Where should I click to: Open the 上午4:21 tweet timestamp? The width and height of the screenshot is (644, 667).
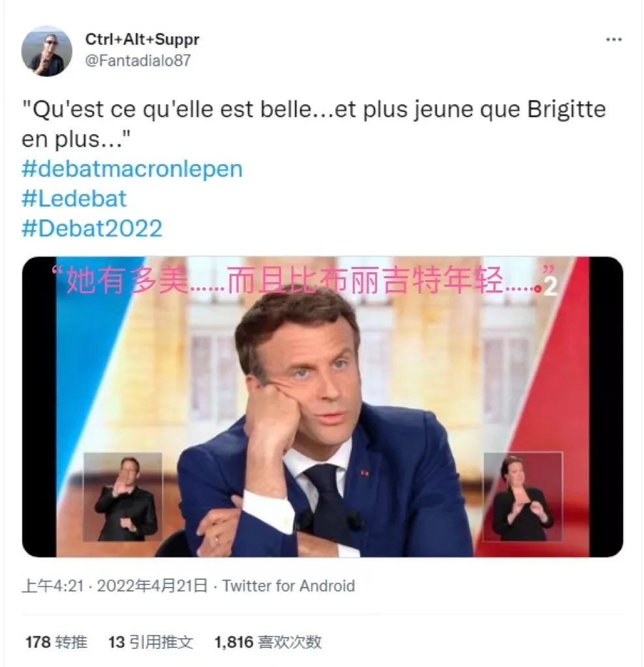point(53,586)
